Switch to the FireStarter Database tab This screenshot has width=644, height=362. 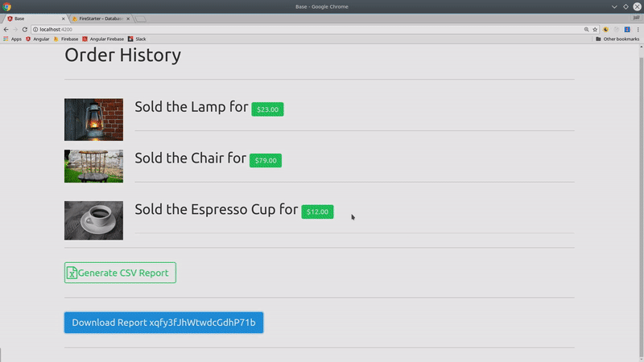(x=100, y=18)
